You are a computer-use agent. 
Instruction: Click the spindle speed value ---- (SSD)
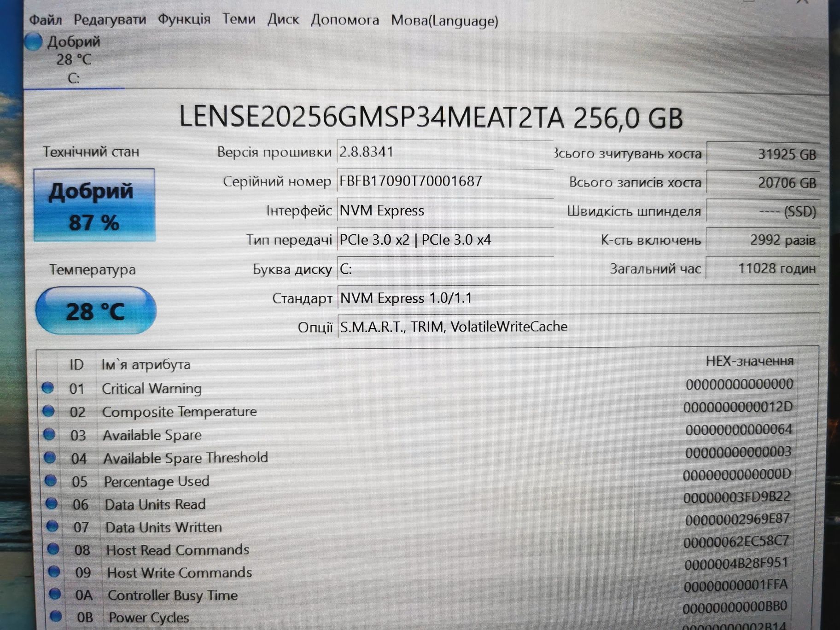763,211
